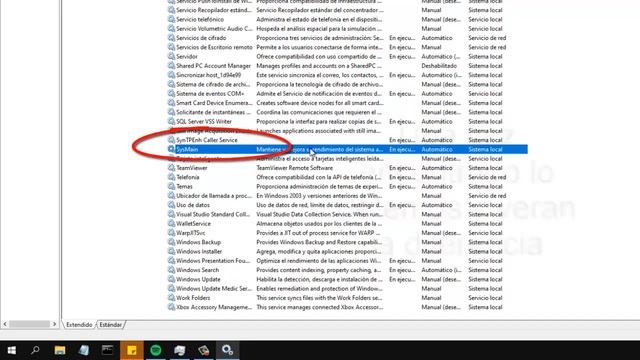This screenshot has height=360, width=640.
Task: Click the gear icon beside Windows Update
Action: point(171,279)
